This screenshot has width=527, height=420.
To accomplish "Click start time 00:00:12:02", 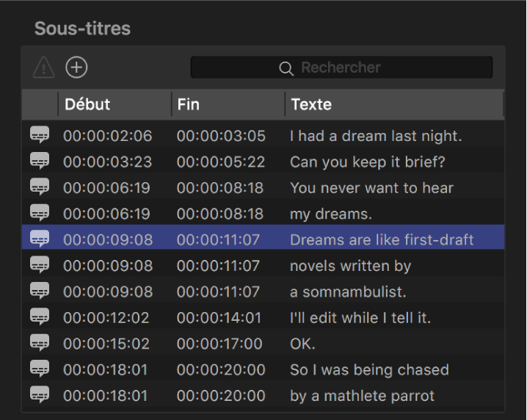I will (107, 317).
